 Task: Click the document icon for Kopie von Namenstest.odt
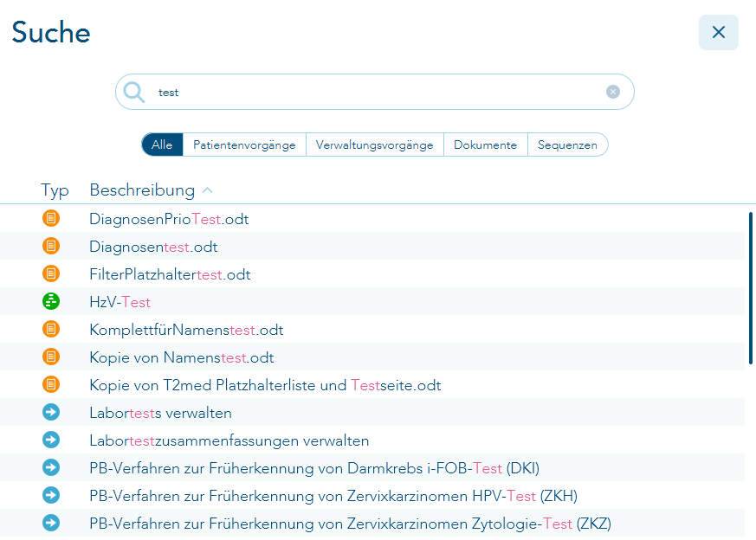(51, 357)
